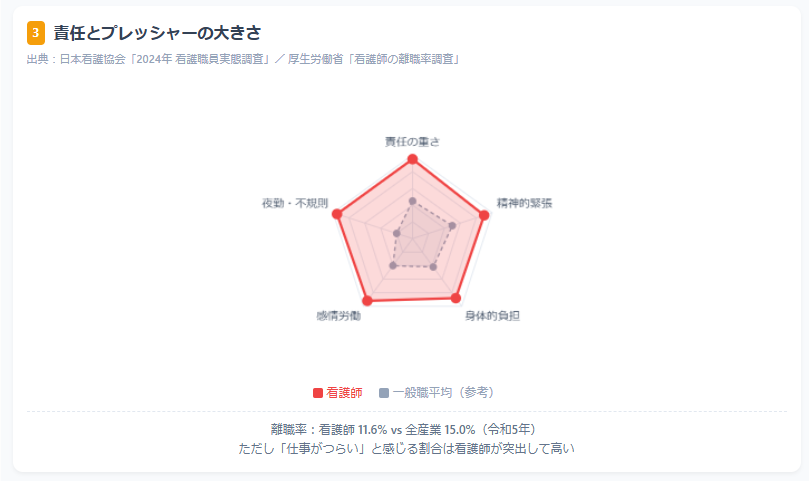
Task: Click the heading 責任とプレッシャーの大きさ
Action: [158, 33]
